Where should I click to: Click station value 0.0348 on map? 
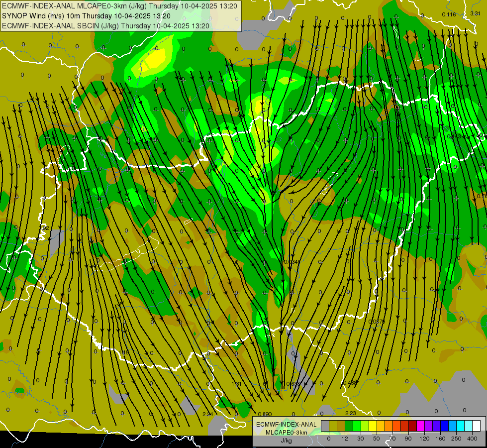292,262
